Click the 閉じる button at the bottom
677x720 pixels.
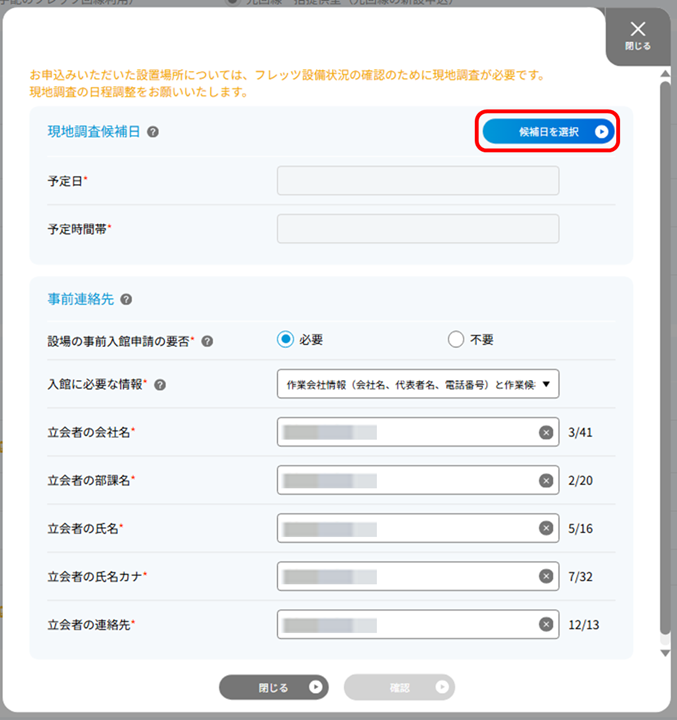click(x=273, y=687)
